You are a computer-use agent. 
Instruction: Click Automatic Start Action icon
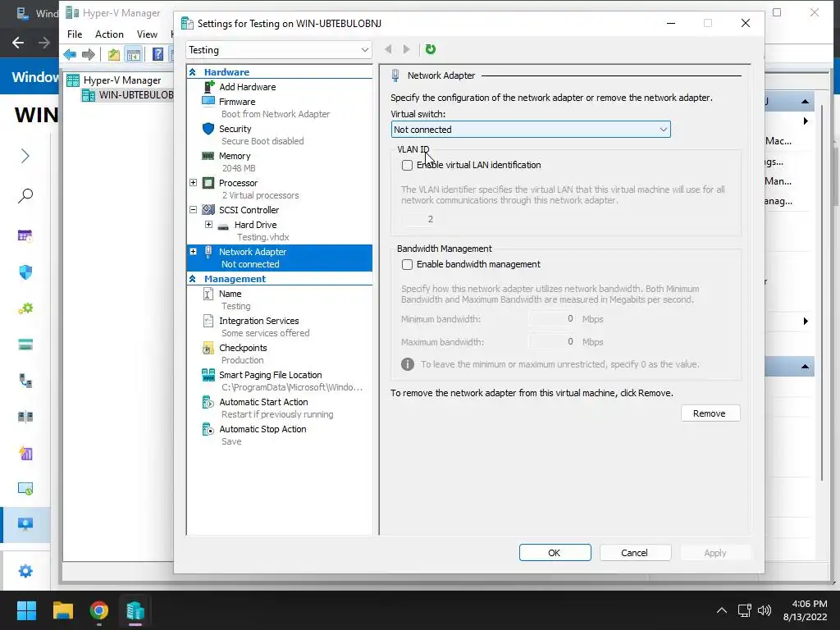pyautogui.click(x=208, y=402)
